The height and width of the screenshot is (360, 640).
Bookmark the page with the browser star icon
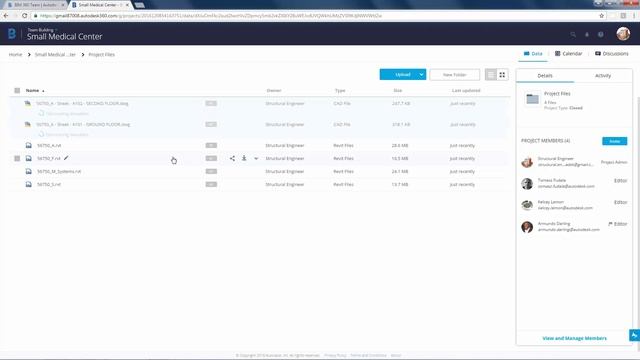tap(601, 16)
